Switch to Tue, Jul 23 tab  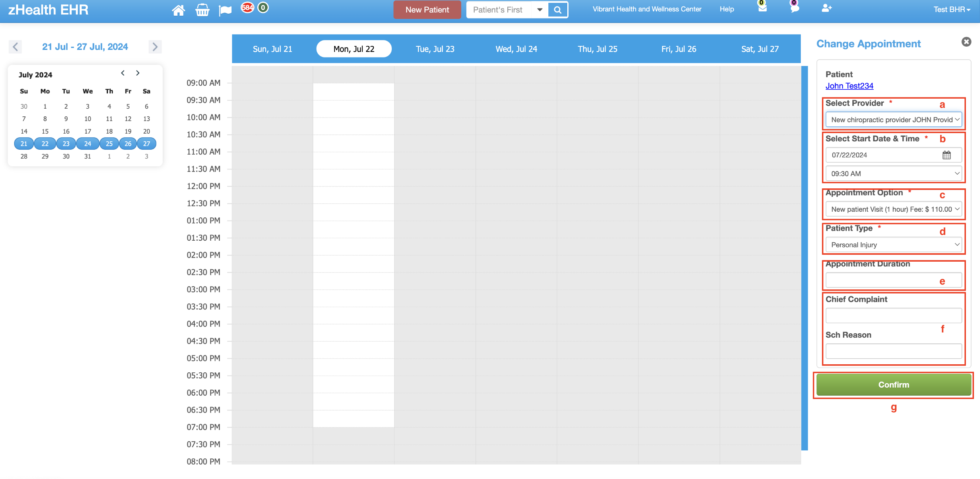click(435, 49)
